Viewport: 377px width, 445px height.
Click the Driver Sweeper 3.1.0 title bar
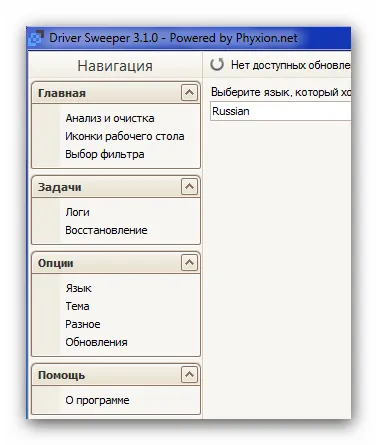coord(189,38)
